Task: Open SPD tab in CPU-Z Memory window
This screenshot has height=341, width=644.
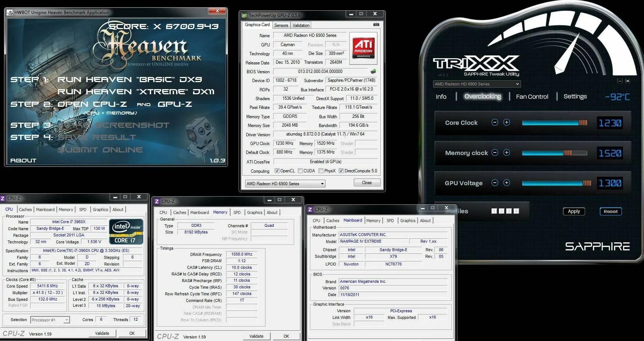Action: pyautogui.click(x=237, y=212)
